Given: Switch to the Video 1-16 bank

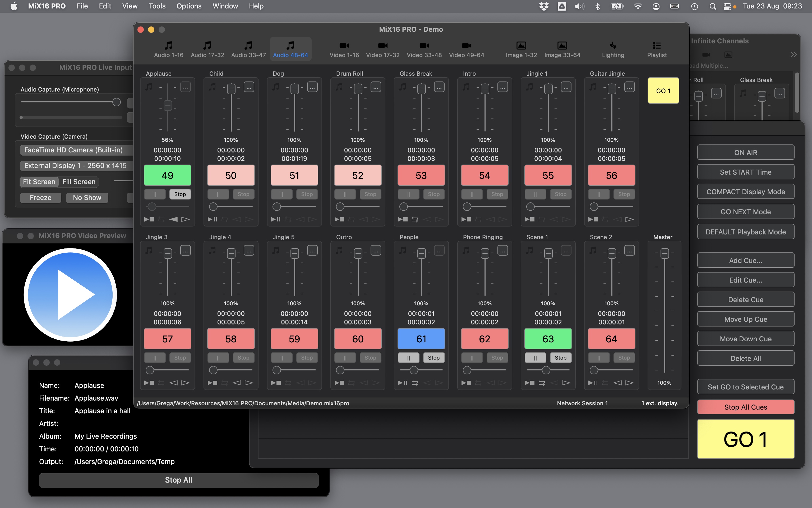Looking at the screenshot, I should 344,49.
